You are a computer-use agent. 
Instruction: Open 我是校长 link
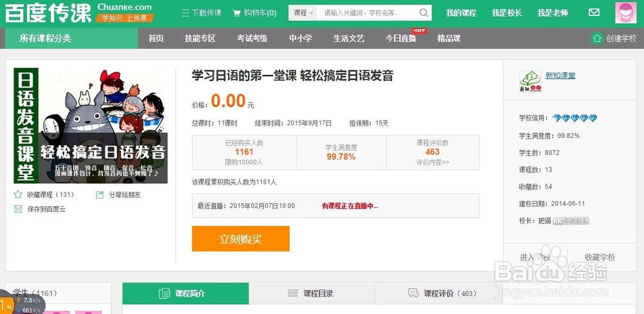tap(507, 13)
